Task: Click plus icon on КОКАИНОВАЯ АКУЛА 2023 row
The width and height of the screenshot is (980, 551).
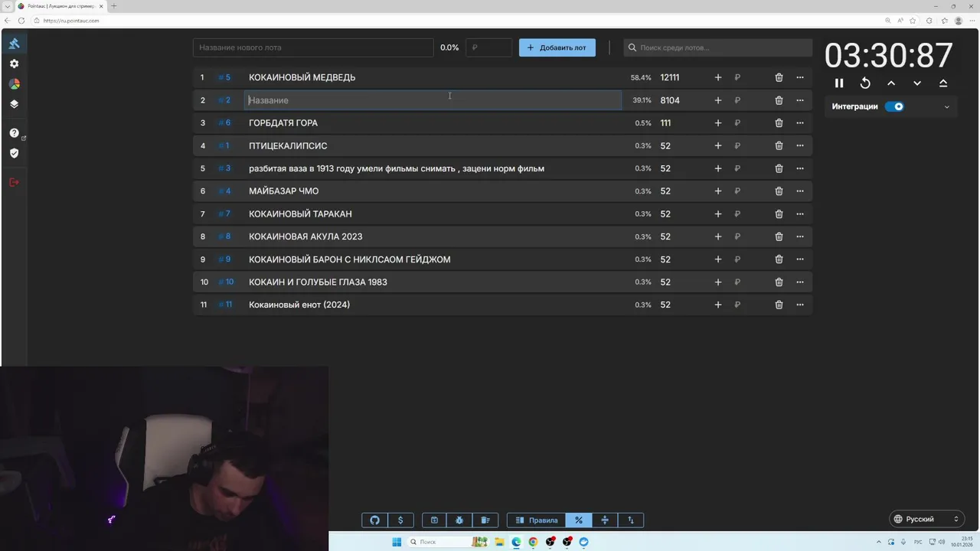Action: pos(718,236)
